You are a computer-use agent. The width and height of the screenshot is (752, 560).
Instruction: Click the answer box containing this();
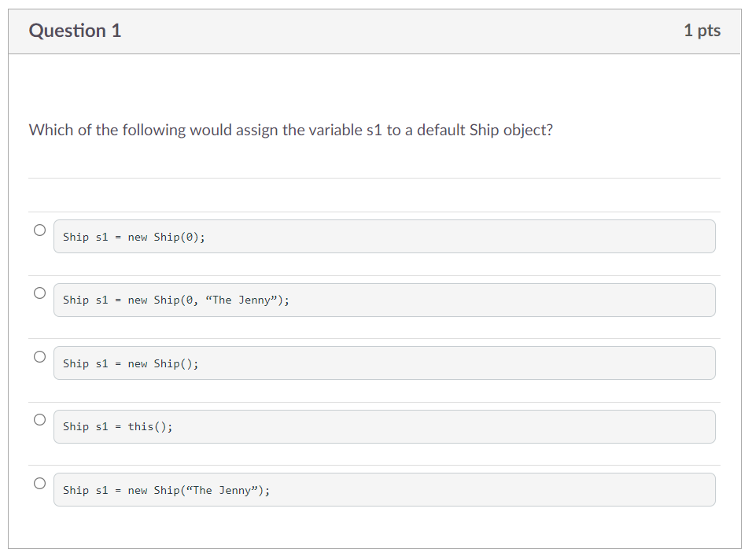384,426
